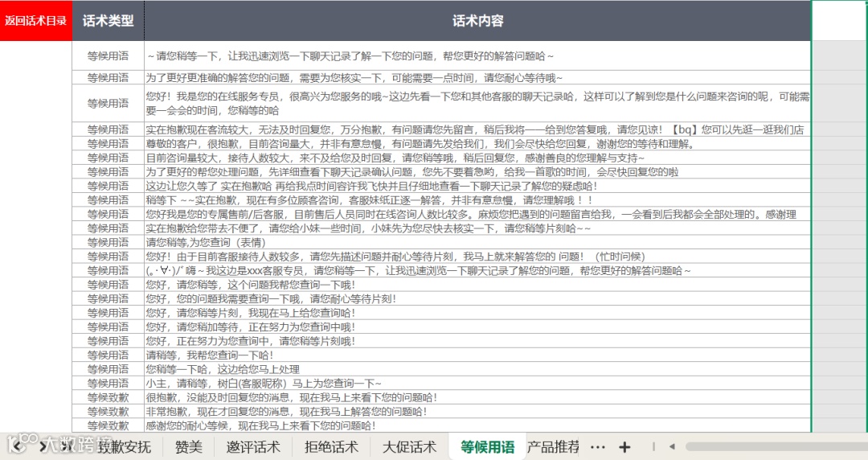Select cell starting with 为了更好的帮您处理问题
The width and height of the screenshot is (868, 460).
(477, 172)
